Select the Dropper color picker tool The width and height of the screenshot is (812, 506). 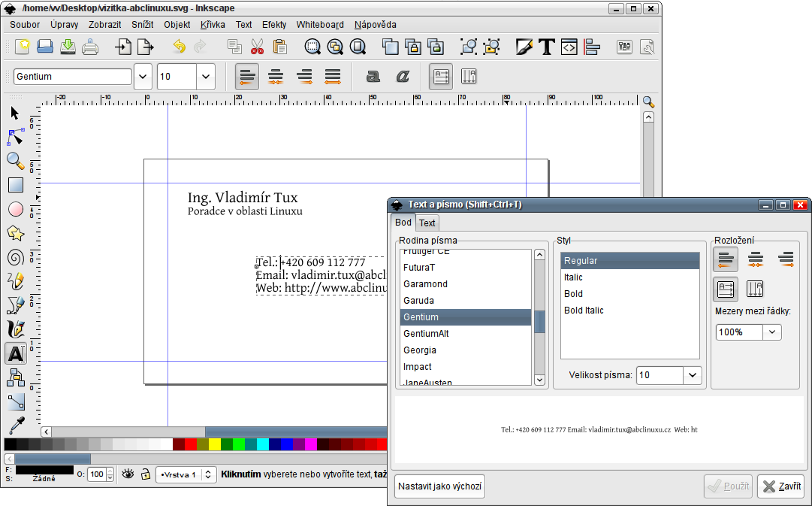pyautogui.click(x=16, y=426)
